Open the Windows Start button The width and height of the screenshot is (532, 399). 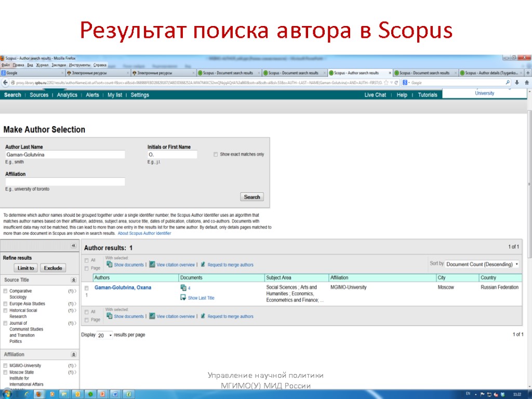tap(6, 394)
